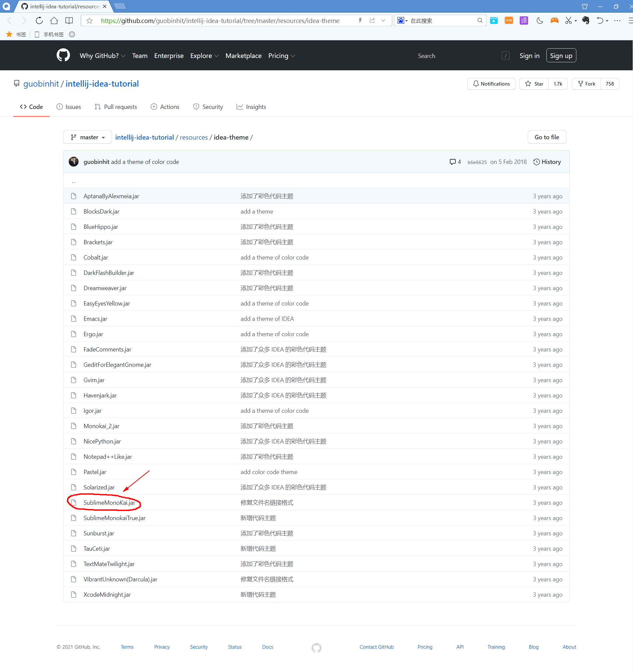
Task: Expand the scissors tool dropdown arrow
Action: click(576, 21)
